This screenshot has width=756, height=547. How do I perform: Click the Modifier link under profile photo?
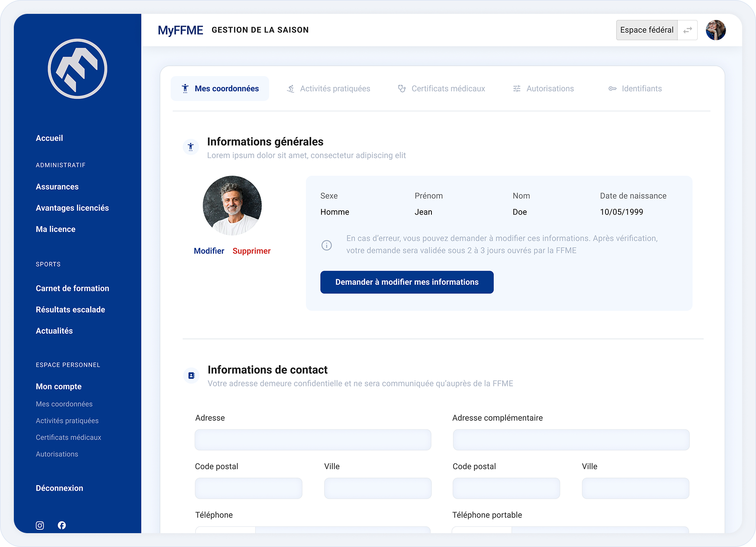[209, 251]
